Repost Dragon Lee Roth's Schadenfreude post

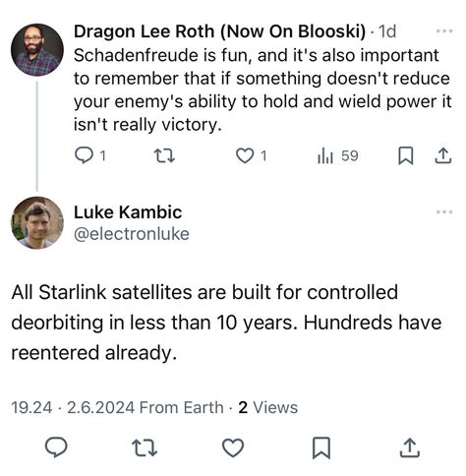[x=164, y=155]
